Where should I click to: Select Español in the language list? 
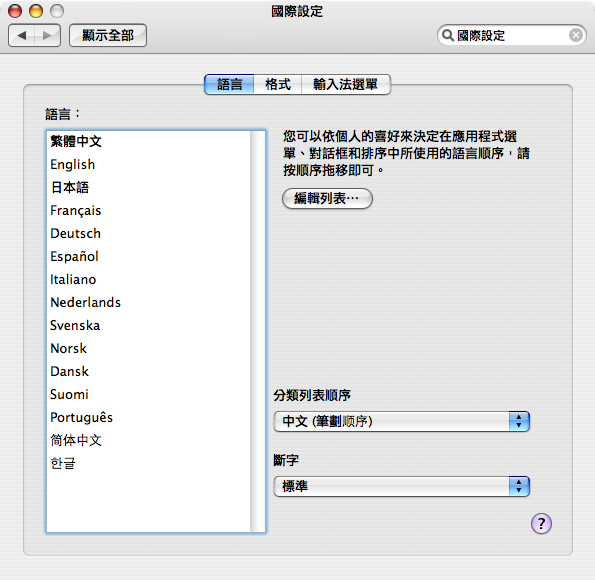coord(148,257)
